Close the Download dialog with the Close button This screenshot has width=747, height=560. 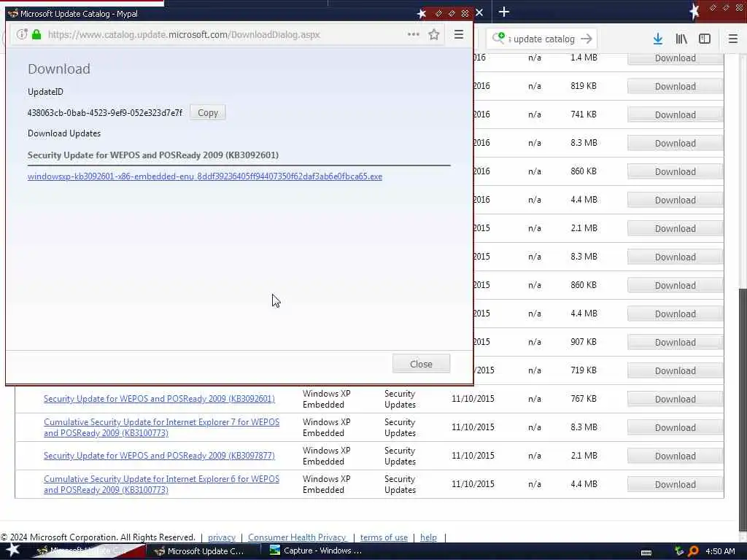tap(421, 364)
